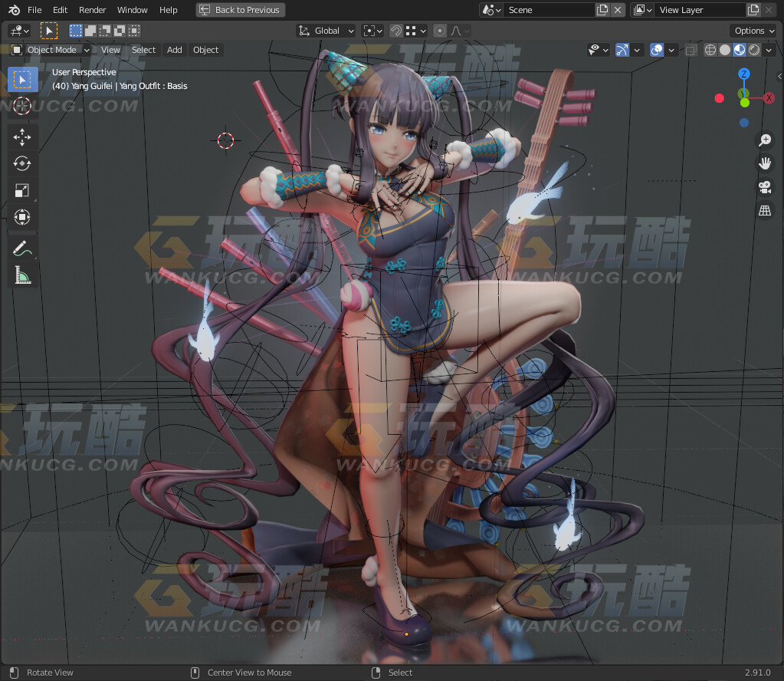The height and width of the screenshot is (681, 784).
Task: Set selection mode to invert
Action: click(120, 31)
